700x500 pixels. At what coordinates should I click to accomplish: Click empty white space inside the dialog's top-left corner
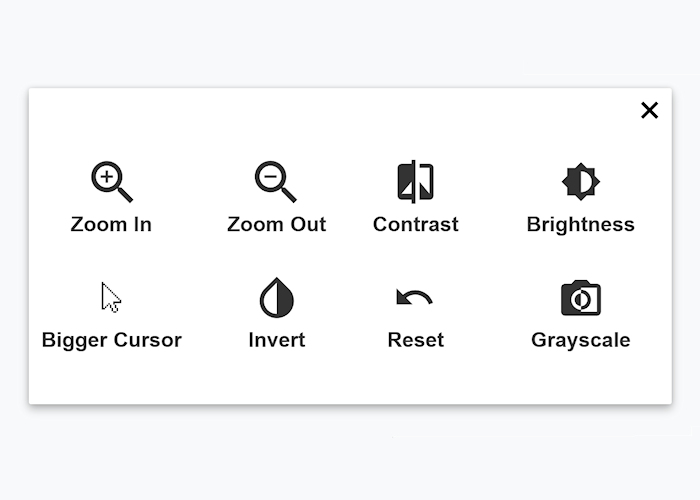[60, 115]
